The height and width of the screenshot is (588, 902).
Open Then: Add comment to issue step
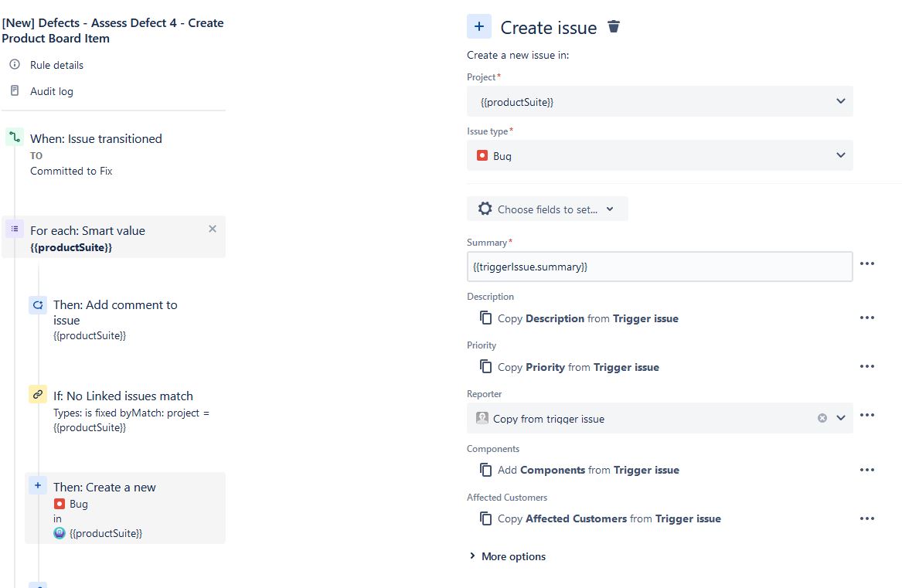115,312
